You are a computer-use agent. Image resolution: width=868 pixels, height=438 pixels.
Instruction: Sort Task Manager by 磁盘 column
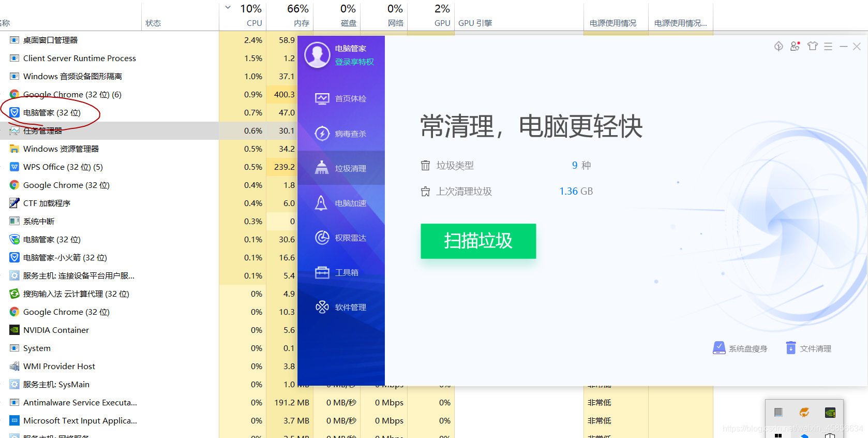337,16
